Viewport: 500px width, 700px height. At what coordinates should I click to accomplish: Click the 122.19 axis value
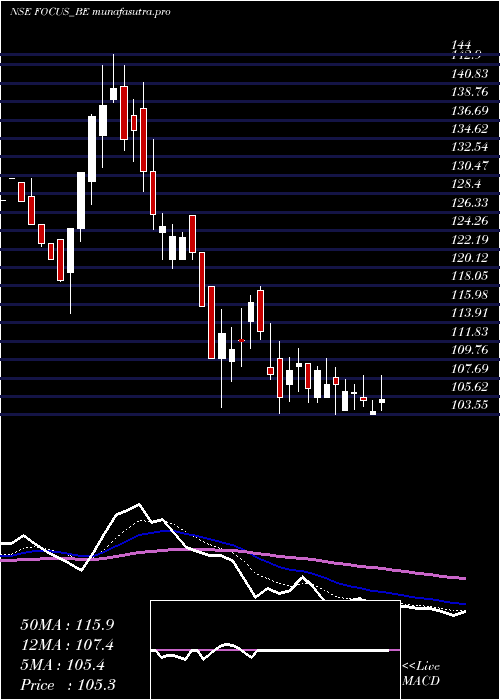coord(470,240)
